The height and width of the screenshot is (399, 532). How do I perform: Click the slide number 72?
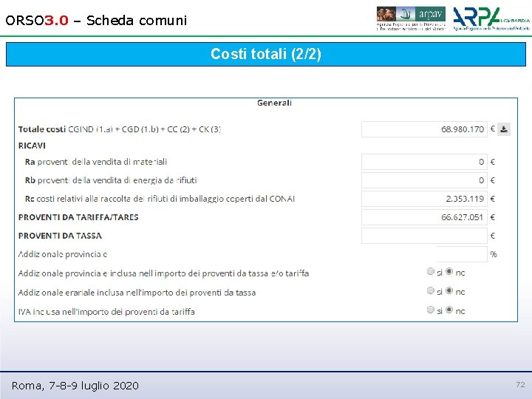[x=520, y=384]
